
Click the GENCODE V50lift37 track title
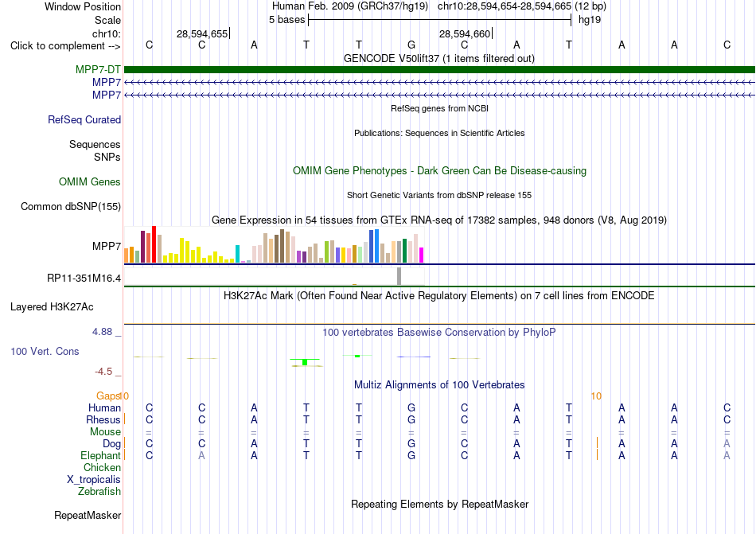coord(439,58)
